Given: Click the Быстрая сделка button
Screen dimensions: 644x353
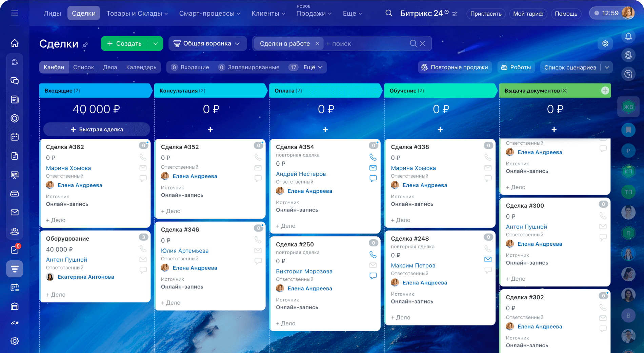Looking at the screenshot, I should pos(97,129).
